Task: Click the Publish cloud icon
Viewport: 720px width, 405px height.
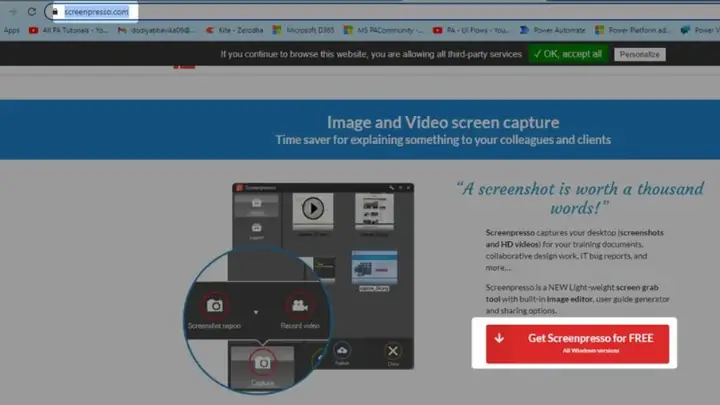Action: coord(342,351)
